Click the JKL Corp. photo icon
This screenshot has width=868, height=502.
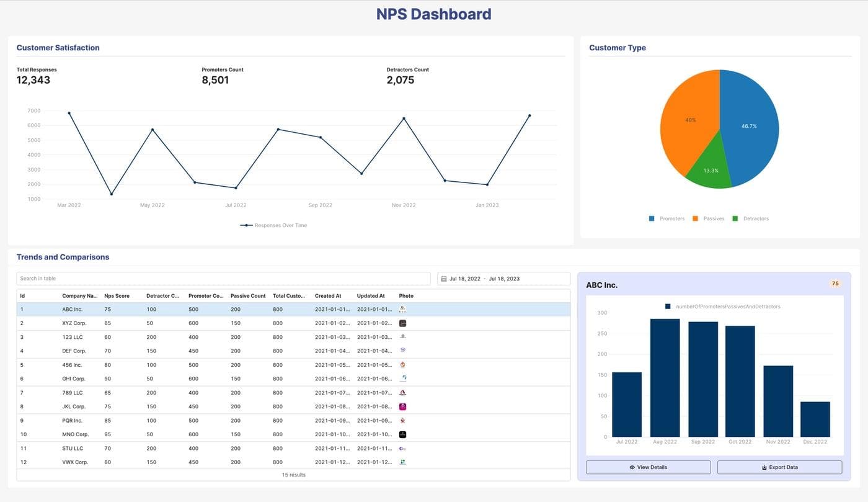(x=402, y=406)
